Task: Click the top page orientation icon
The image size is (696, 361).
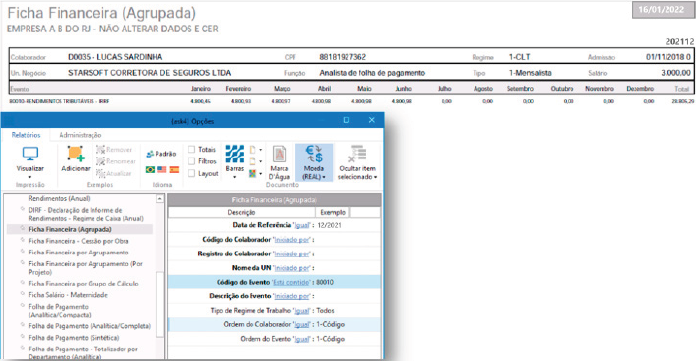Action: pyautogui.click(x=253, y=150)
